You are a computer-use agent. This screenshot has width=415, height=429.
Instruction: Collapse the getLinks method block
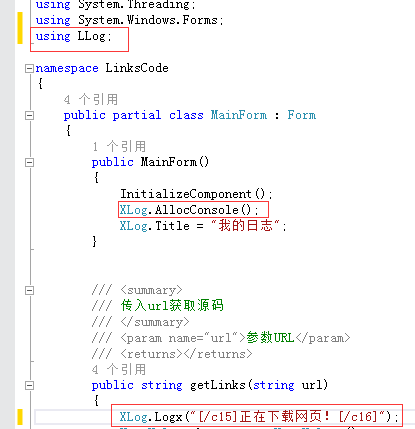click(x=29, y=385)
